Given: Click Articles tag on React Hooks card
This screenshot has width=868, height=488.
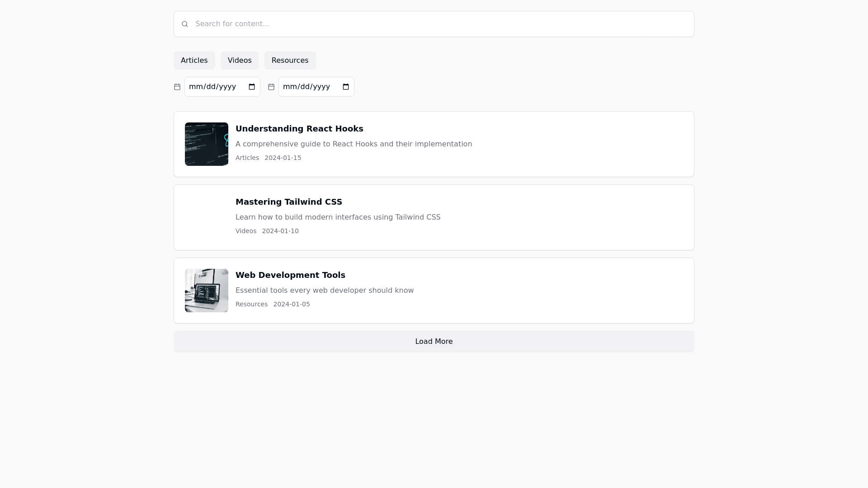Looking at the screenshot, I should point(247,158).
